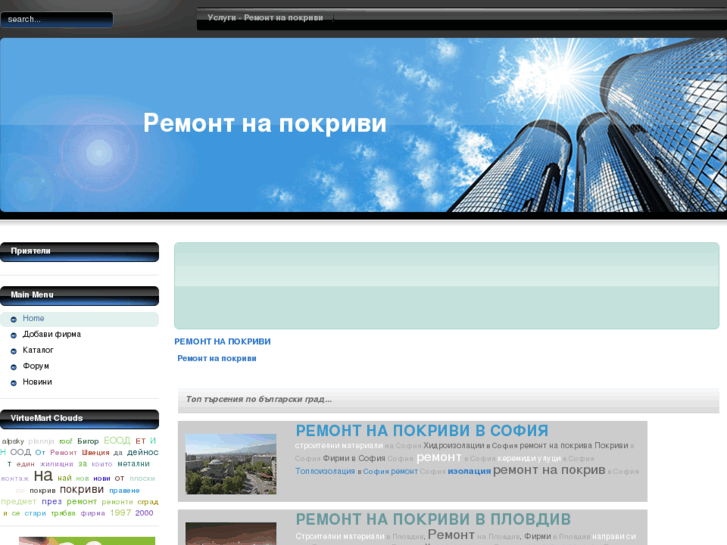
Task: Click the 'alpsky' tag in the cloud
Action: pyautogui.click(x=13, y=442)
